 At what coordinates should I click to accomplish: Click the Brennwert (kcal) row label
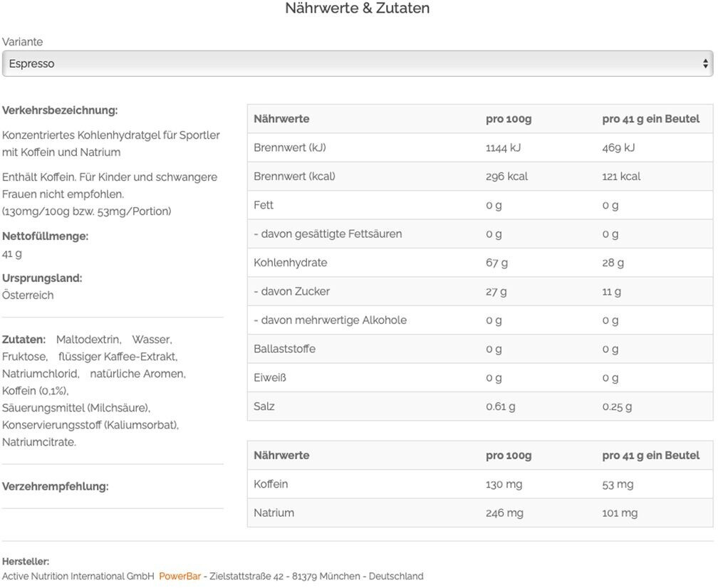[x=294, y=176]
